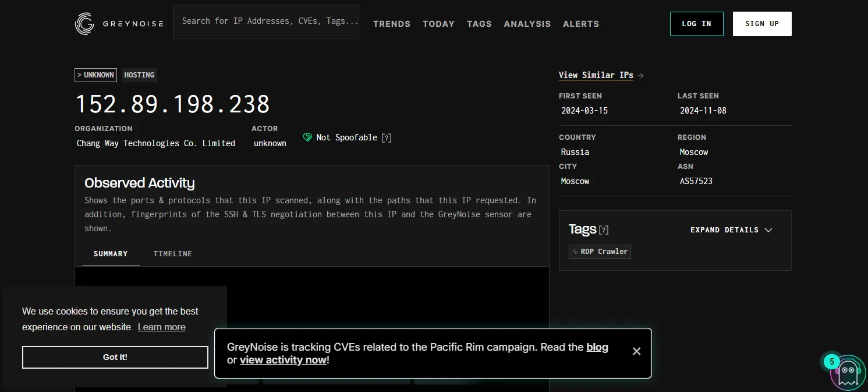
Task: Open the TAGS navigation item
Action: 479,24
